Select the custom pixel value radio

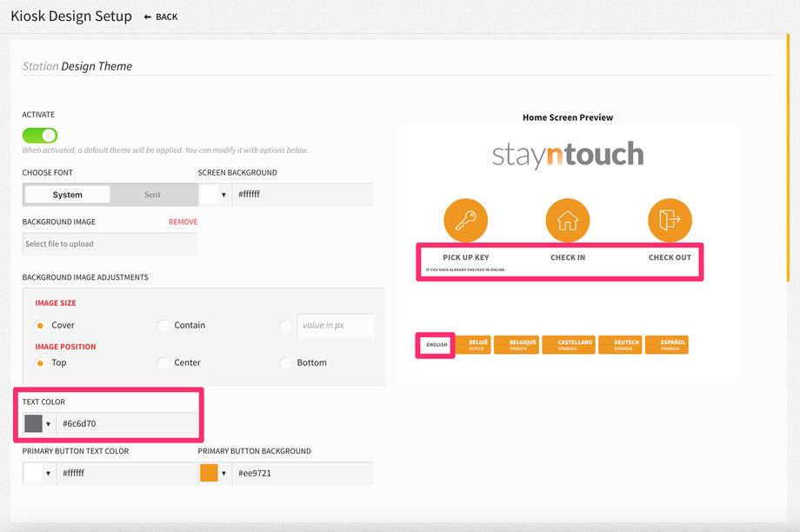click(x=285, y=325)
